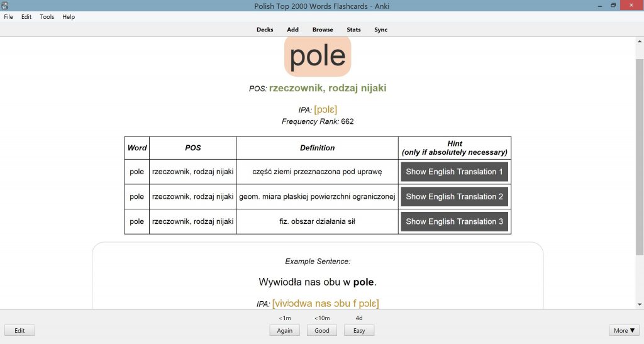Click the 'Definition' column header
Viewport: 644px width, 344px height.
317,148
